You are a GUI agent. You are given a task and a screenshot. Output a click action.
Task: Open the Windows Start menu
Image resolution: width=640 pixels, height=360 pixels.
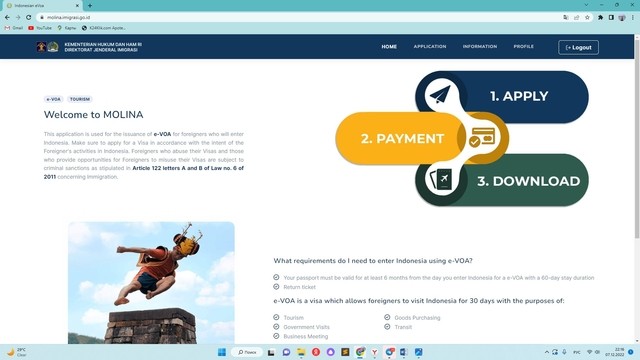click(222, 352)
